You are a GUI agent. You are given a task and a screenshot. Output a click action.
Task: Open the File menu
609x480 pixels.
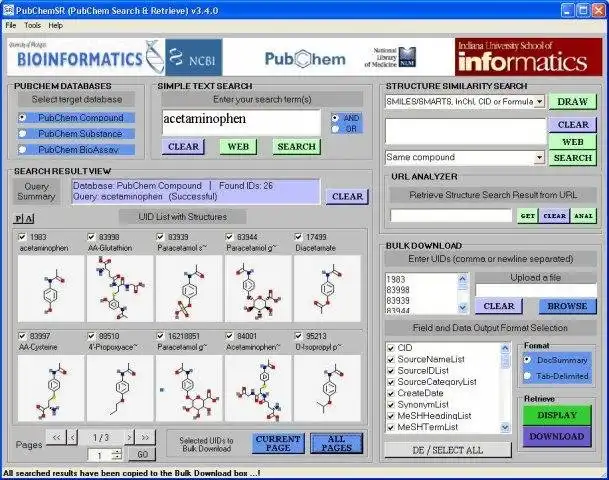(x=10, y=25)
